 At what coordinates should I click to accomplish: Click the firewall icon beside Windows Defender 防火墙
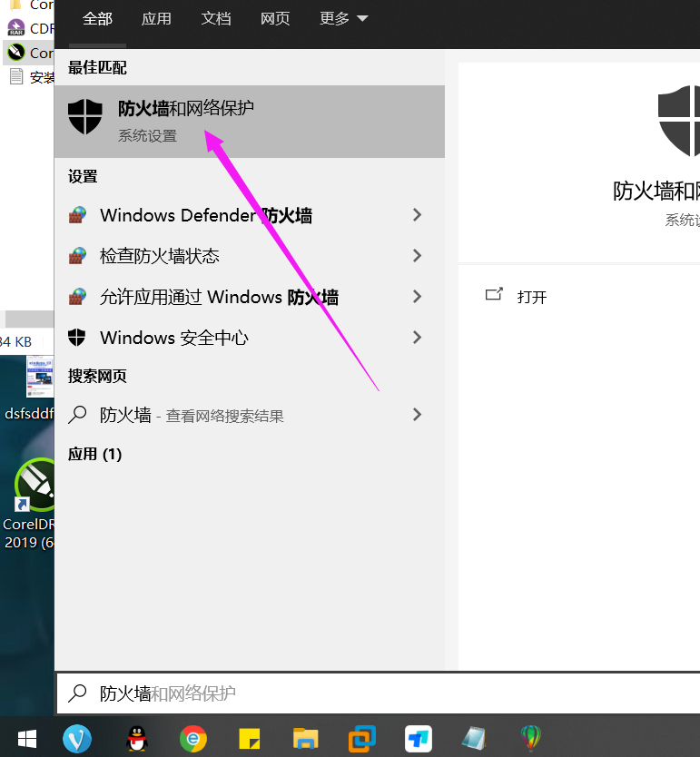[x=77, y=215]
